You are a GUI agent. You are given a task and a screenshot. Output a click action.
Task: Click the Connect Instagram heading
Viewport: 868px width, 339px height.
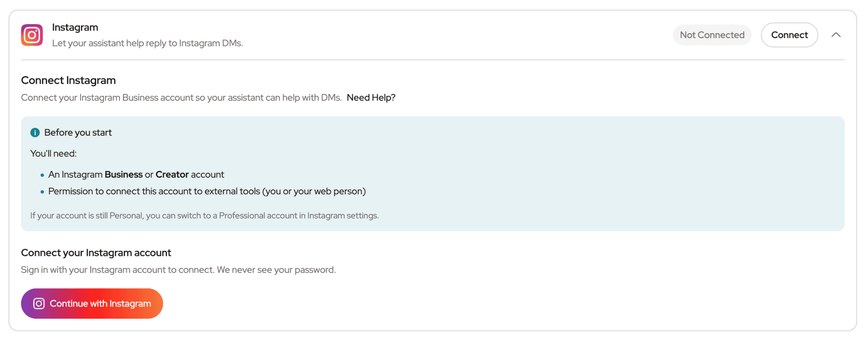click(68, 80)
